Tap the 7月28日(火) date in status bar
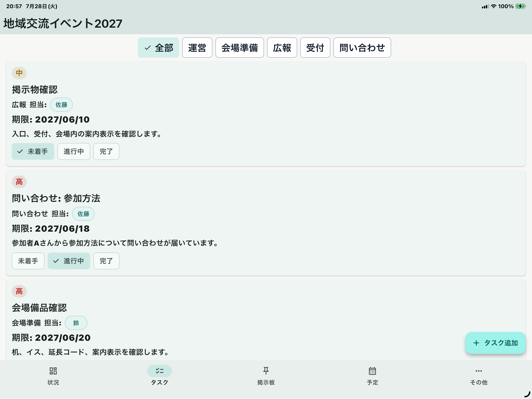532x399 pixels. click(42, 6)
